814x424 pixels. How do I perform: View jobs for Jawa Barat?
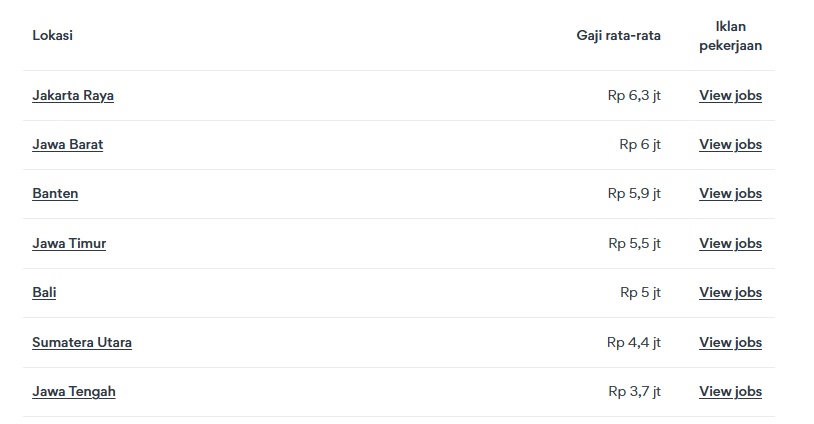730,145
